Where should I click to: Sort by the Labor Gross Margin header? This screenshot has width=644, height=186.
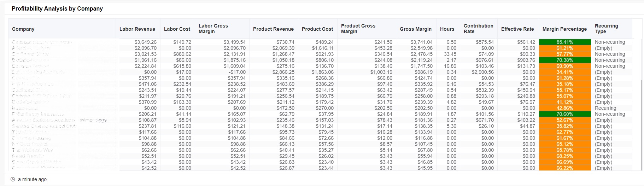(213, 29)
